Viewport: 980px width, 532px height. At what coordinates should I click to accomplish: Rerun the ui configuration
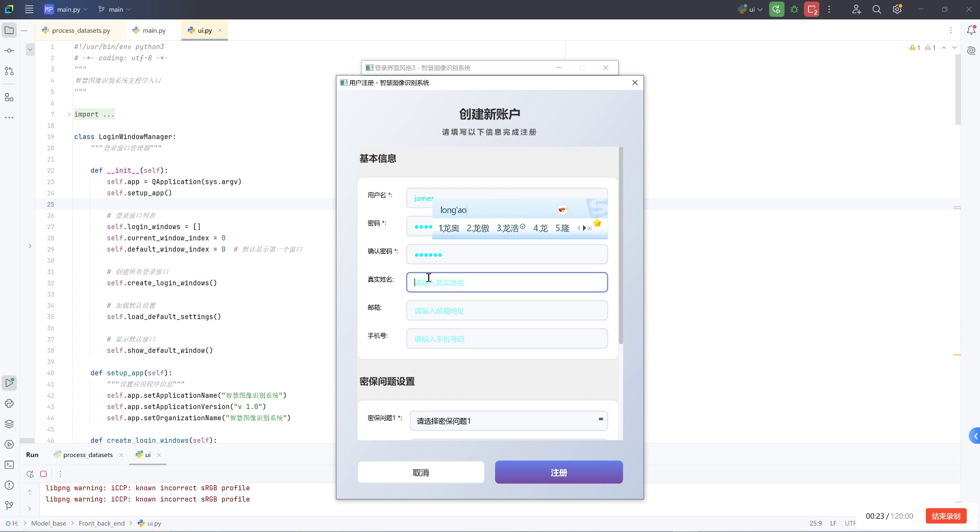30,474
